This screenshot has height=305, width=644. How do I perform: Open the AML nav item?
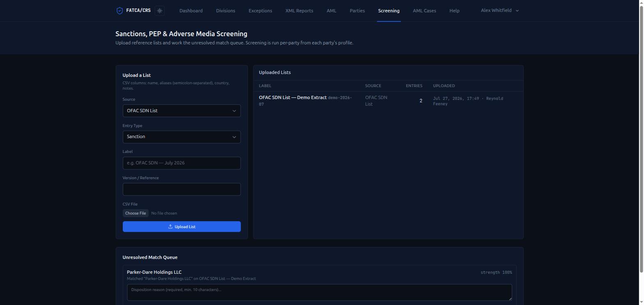pos(331,11)
